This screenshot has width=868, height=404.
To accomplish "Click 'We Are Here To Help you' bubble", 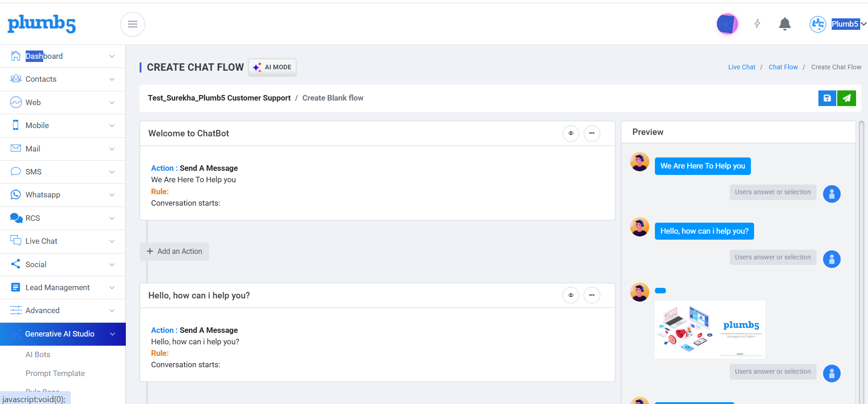I will tap(703, 166).
